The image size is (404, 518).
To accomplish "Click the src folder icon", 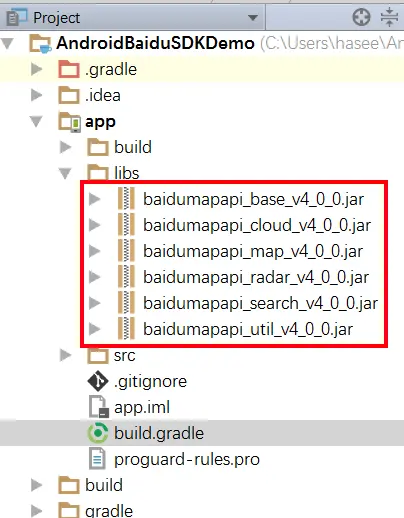I will pyautogui.click(x=98, y=356).
